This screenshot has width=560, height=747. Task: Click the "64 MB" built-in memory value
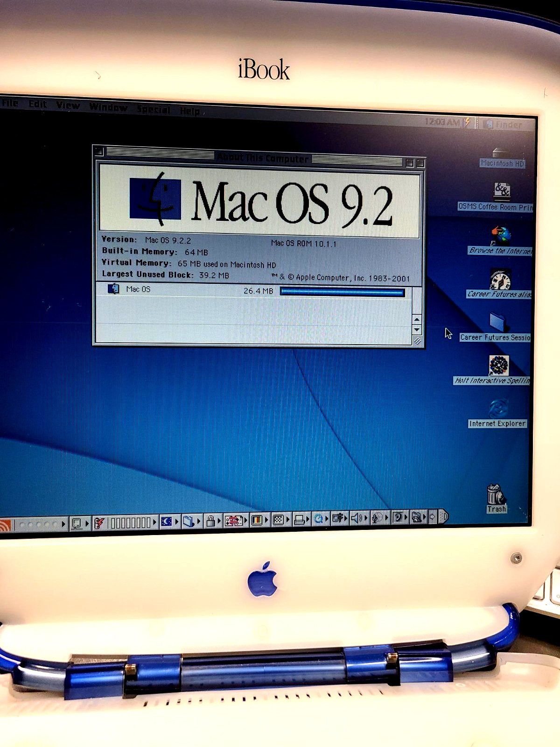pos(196,252)
